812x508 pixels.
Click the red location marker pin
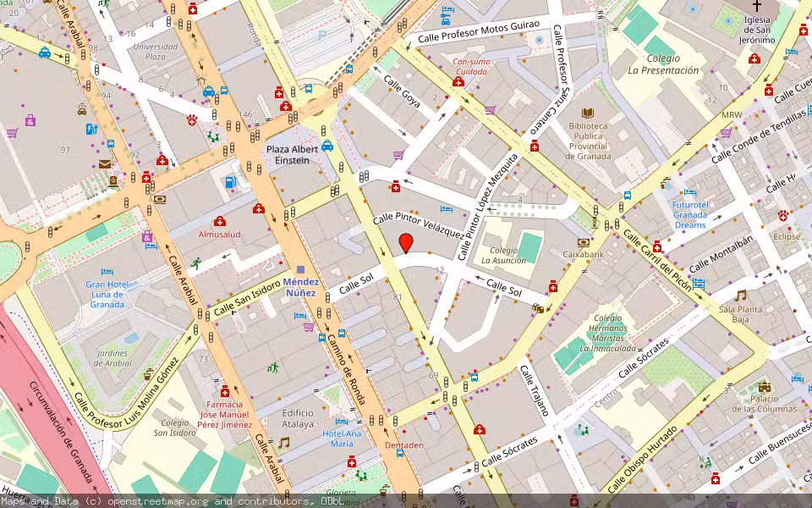(x=406, y=243)
